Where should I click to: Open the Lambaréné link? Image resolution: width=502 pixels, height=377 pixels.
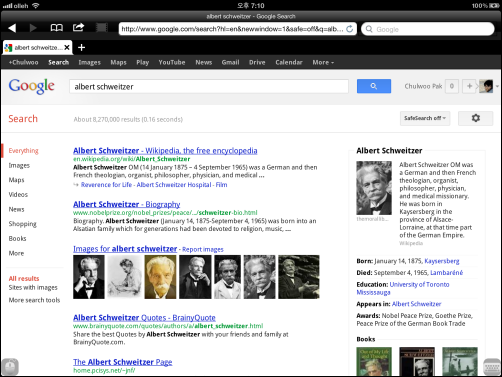click(x=446, y=273)
